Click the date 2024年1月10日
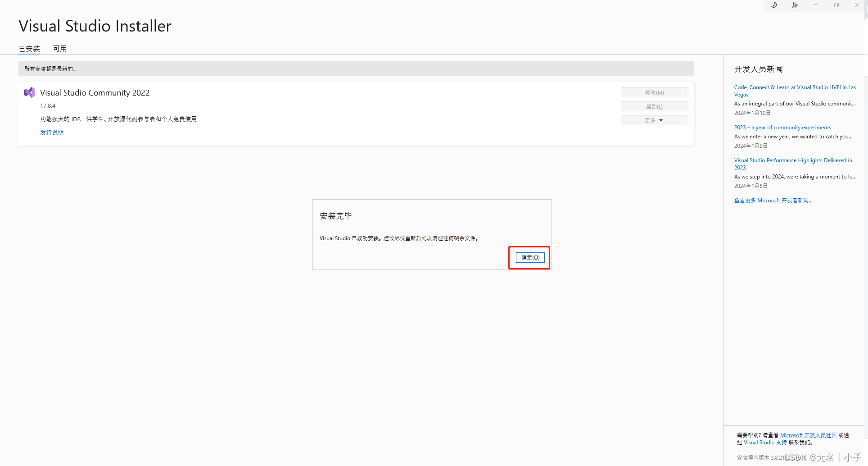The width and height of the screenshot is (868, 466). click(752, 113)
